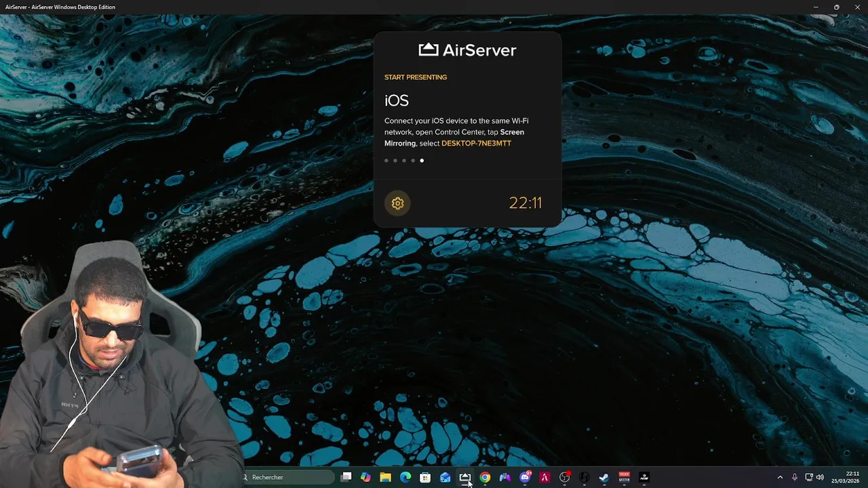Open the black circular app left of Steam

pos(585,477)
